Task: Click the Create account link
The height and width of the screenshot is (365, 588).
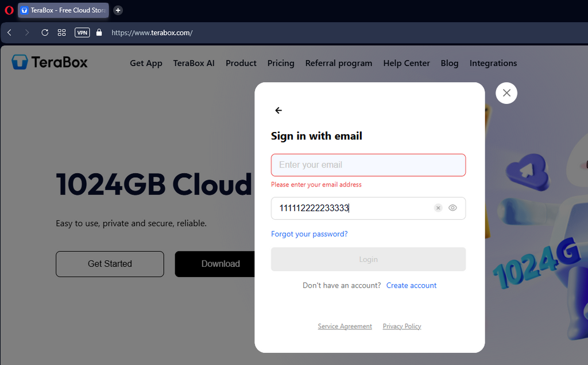Action: click(411, 285)
